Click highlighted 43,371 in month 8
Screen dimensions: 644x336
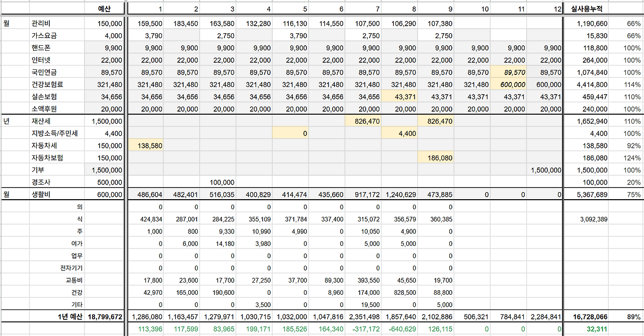click(405, 97)
